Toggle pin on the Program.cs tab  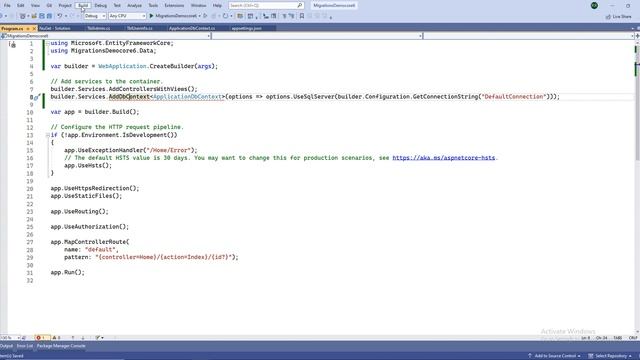point(28,29)
